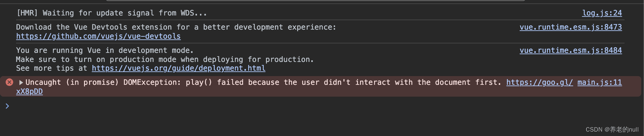Click the See more tips at text
This screenshot has height=136, width=644.
pos(52,68)
